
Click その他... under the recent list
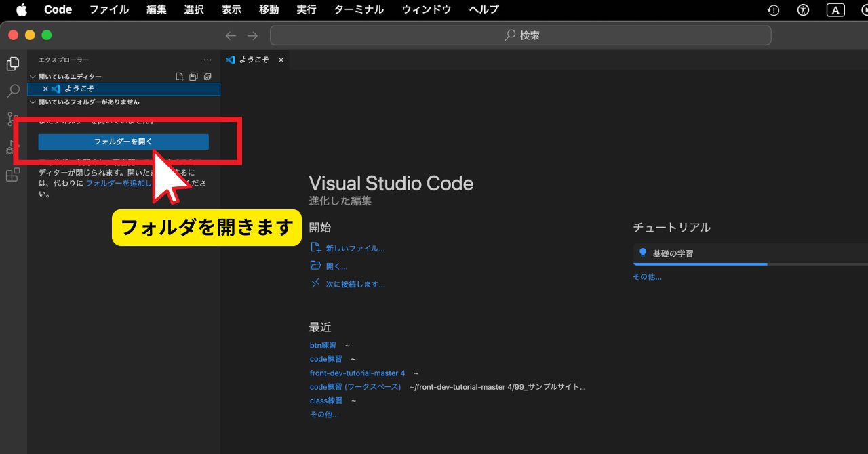coord(324,415)
